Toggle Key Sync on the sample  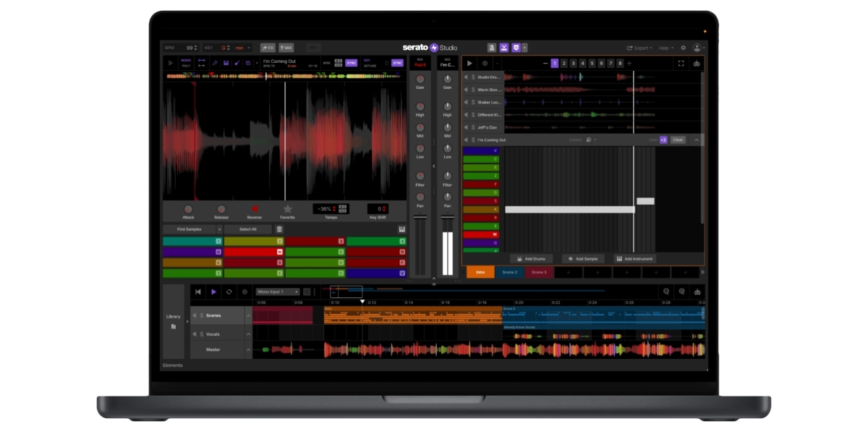(x=397, y=63)
